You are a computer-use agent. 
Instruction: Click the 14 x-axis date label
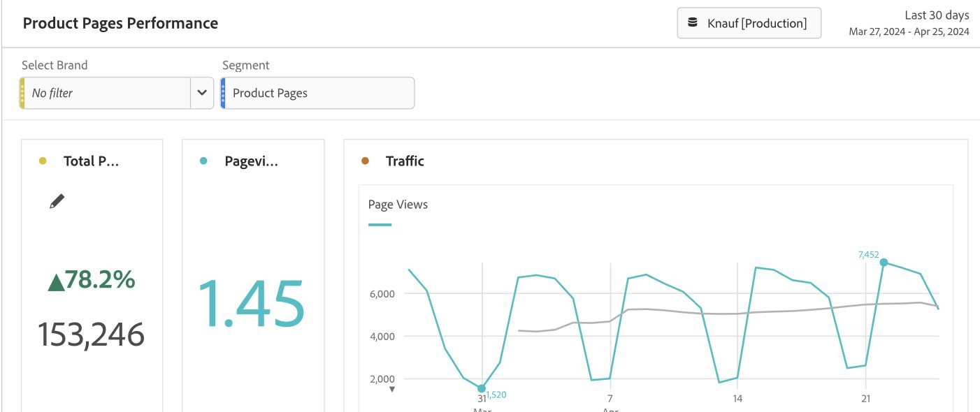click(x=737, y=399)
